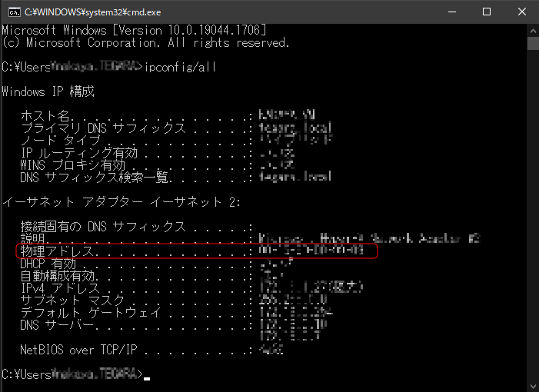The height and width of the screenshot is (392, 539).
Task: Click the プライマリ DNS サフィックス label
Action: click(103, 128)
